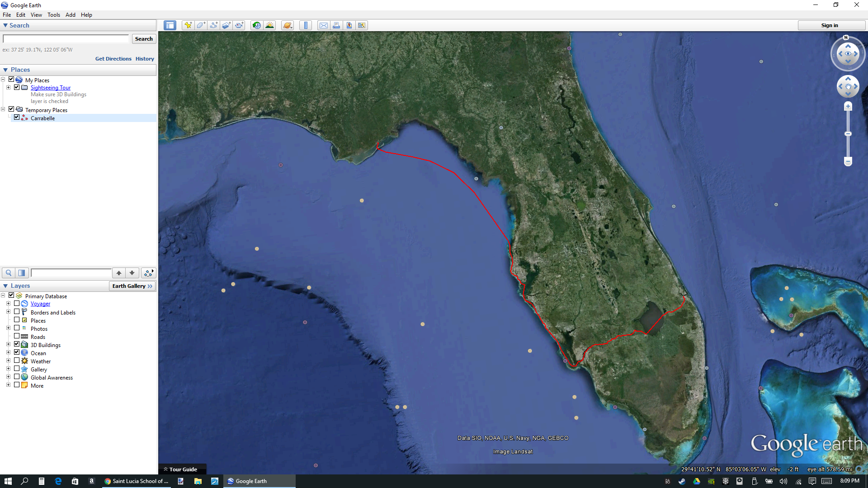
Task: Record a tour with the camera icon
Action: click(239, 25)
